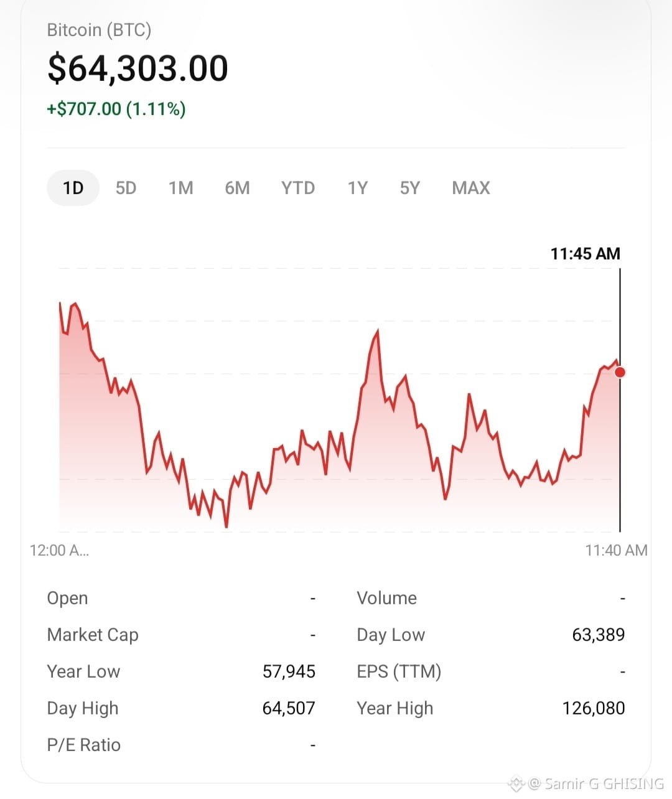Viewport: 672px width, 799px height.
Task: Click the Bitcoin (BTC) title
Action: [99, 30]
